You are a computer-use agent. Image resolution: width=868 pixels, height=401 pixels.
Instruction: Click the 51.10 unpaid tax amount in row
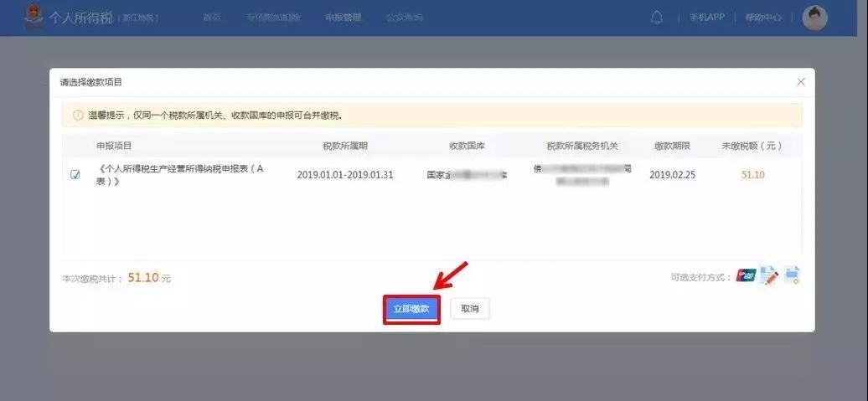point(753,175)
